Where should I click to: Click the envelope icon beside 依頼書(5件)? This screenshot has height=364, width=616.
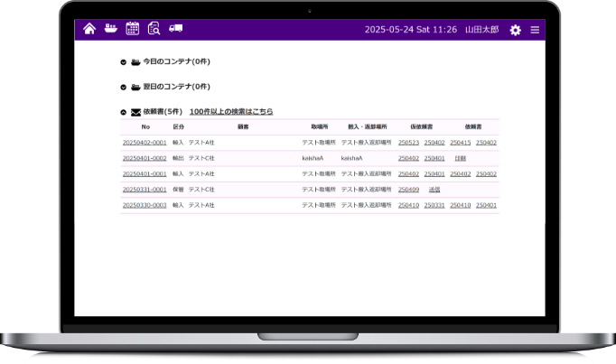pos(135,112)
